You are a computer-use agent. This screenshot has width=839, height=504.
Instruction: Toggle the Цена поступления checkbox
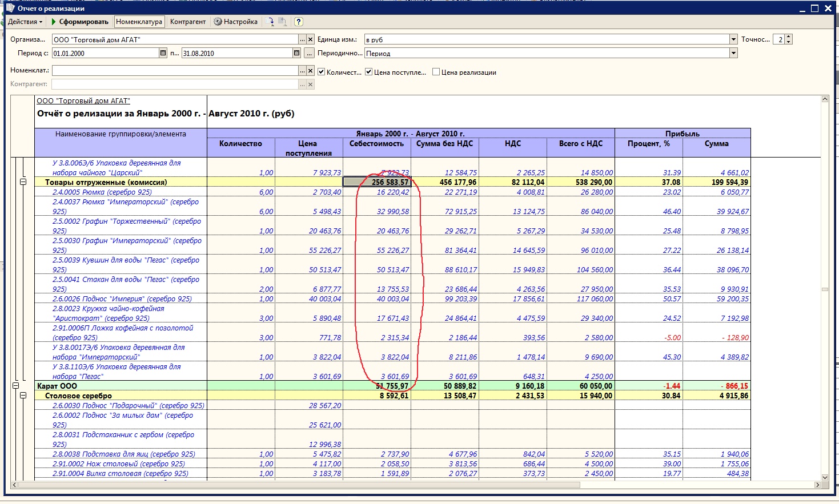[369, 72]
